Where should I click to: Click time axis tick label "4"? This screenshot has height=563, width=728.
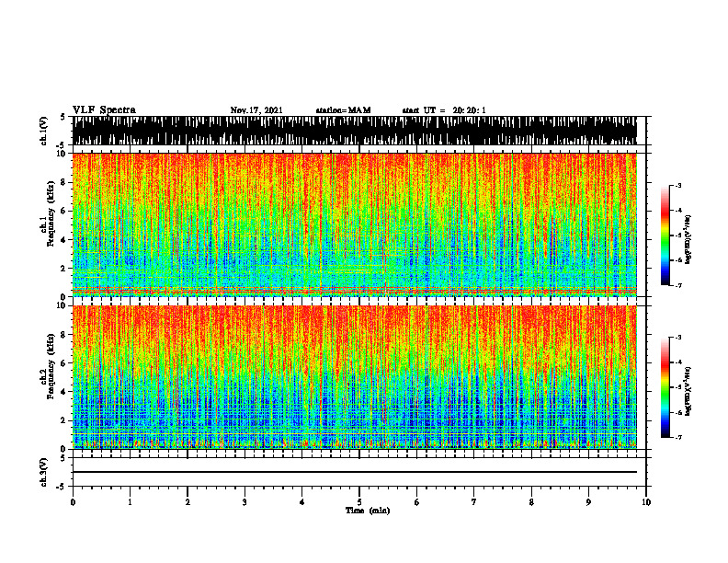[x=302, y=502]
